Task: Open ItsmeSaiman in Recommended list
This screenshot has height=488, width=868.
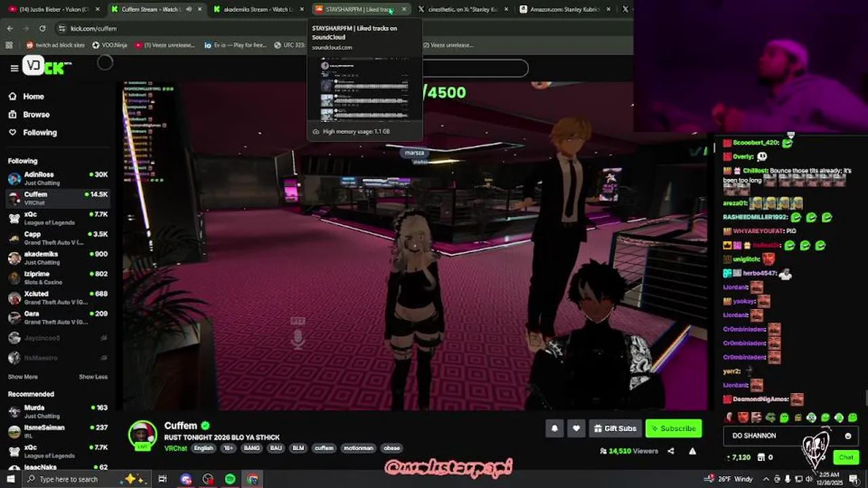Action: pyautogui.click(x=58, y=431)
